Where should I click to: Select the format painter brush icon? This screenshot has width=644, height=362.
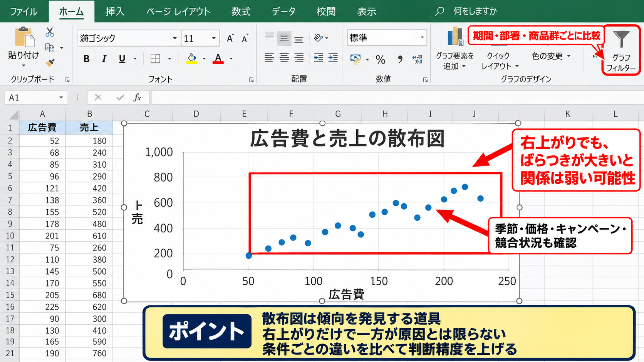(50, 62)
